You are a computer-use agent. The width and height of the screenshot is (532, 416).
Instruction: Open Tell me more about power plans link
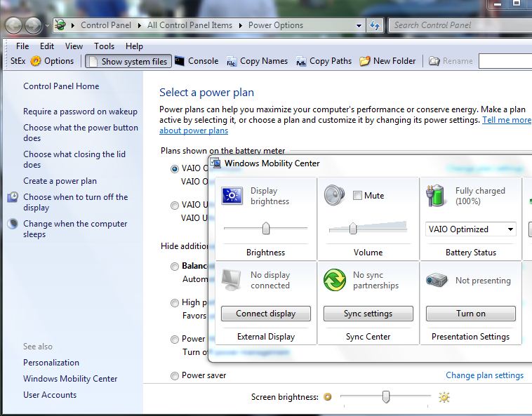point(507,120)
